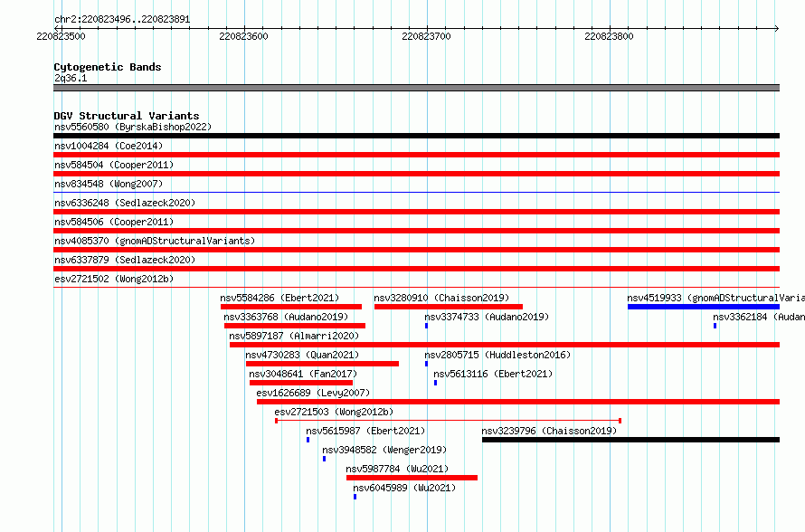
Task: Open nsv5897187 (Almarri2020) label
Action: pyautogui.click(x=294, y=336)
